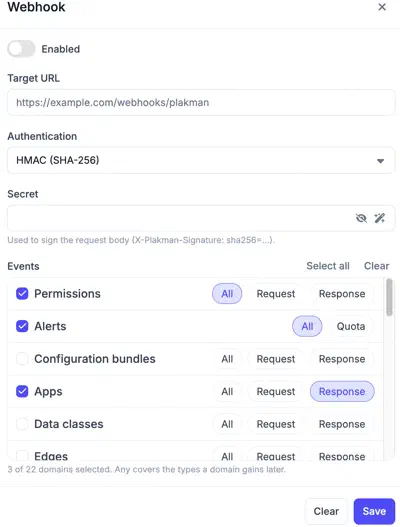Select All chip for Apps
The height and width of the screenshot is (527, 400).
[x=227, y=391]
